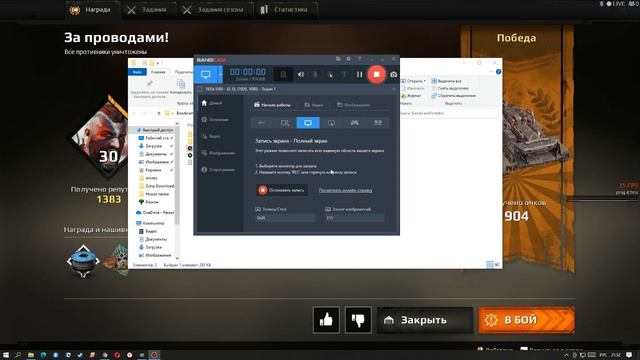Toggle the Bandicam text overlay T icon
This screenshot has width=640, height=360.
[344, 74]
